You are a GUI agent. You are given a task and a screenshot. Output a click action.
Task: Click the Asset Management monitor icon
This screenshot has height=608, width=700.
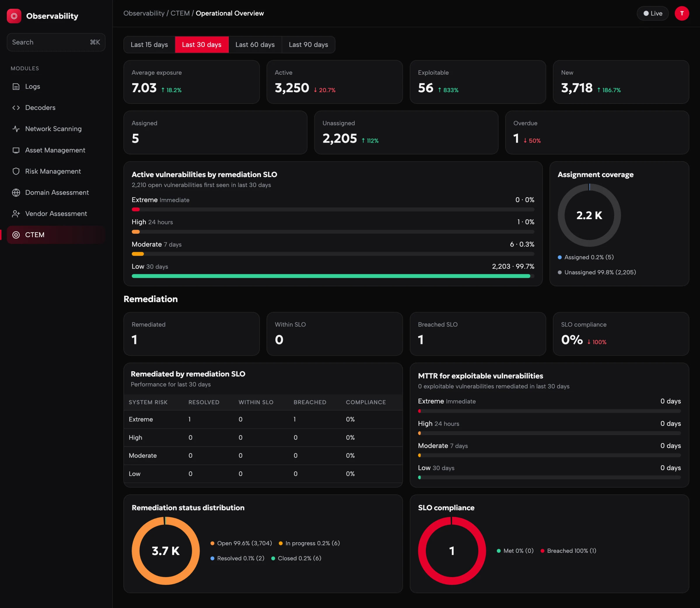[16, 150]
